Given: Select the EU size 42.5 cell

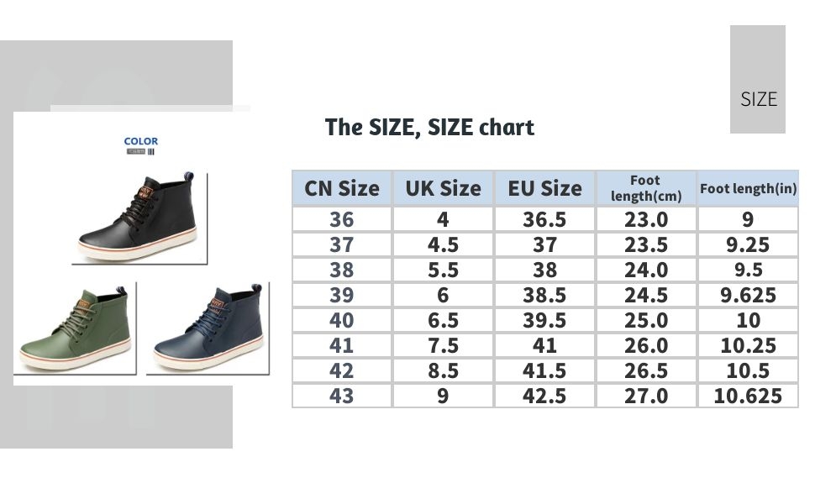Looking at the screenshot, I should tap(544, 396).
